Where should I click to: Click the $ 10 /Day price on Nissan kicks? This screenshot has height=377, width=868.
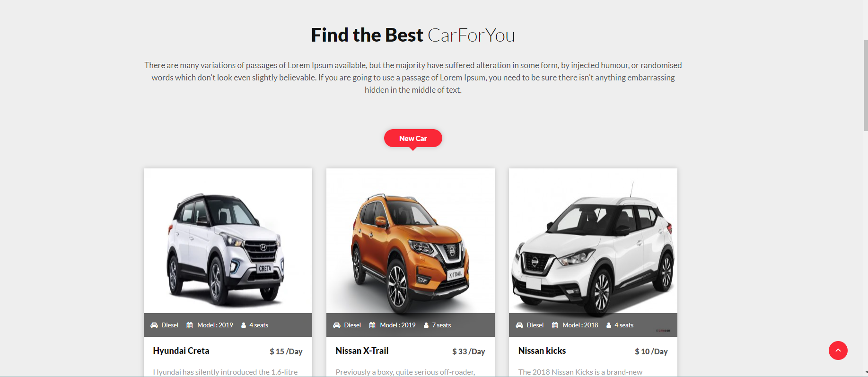tap(651, 351)
